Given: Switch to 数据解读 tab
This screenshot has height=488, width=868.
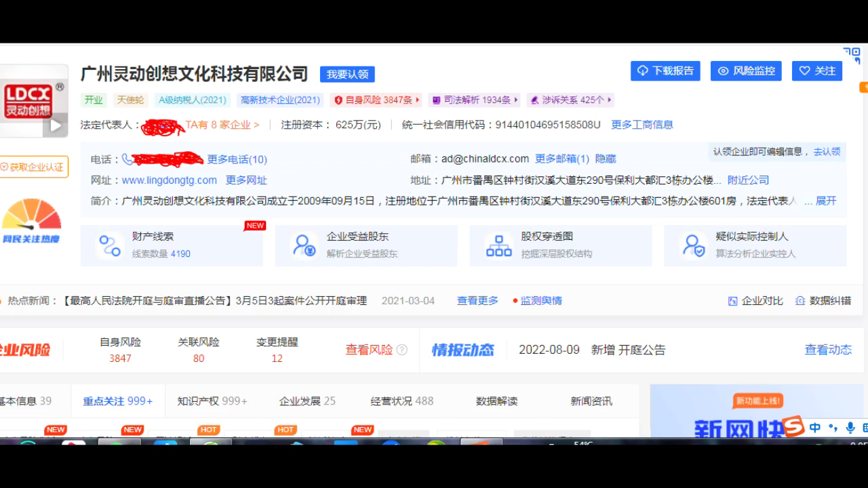Looking at the screenshot, I should click(x=496, y=401).
